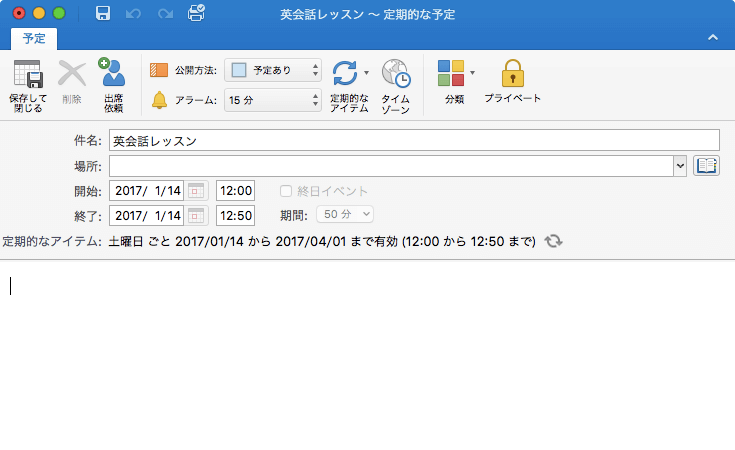Click the 分類 categorize color squares icon
Image resolution: width=735 pixels, height=450 pixels.
(450, 73)
